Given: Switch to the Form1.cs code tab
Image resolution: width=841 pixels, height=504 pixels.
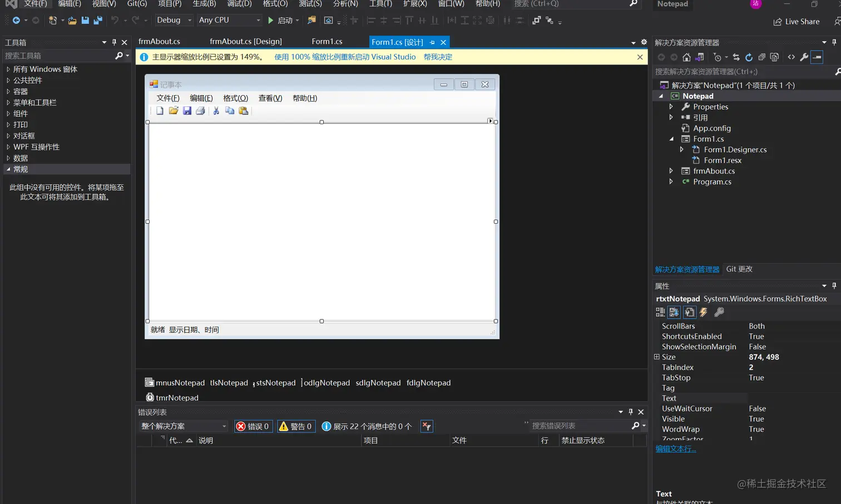Looking at the screenshot, I should [x=327, y=42].
